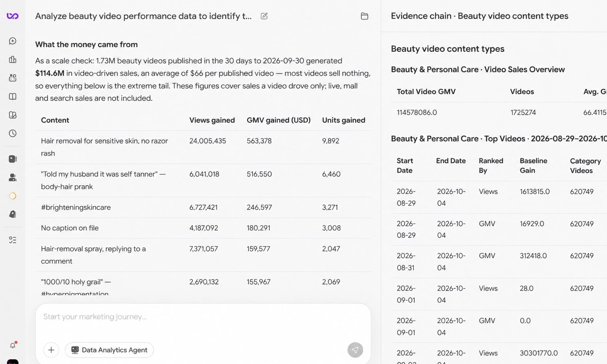The image size is (607, 364).
Task: Select 'Hair removal for sensitive skin' row text
Action: (104, 147)
